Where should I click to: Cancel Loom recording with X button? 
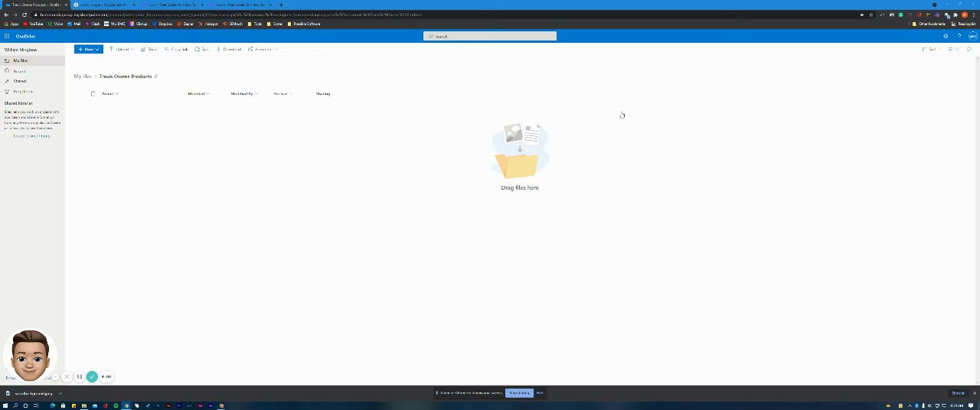(67, 376)
